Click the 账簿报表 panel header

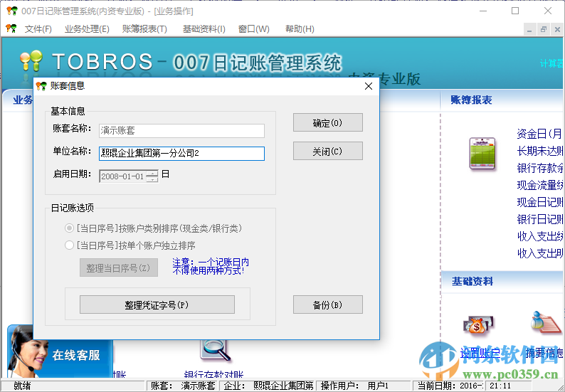tap(471, 100)
